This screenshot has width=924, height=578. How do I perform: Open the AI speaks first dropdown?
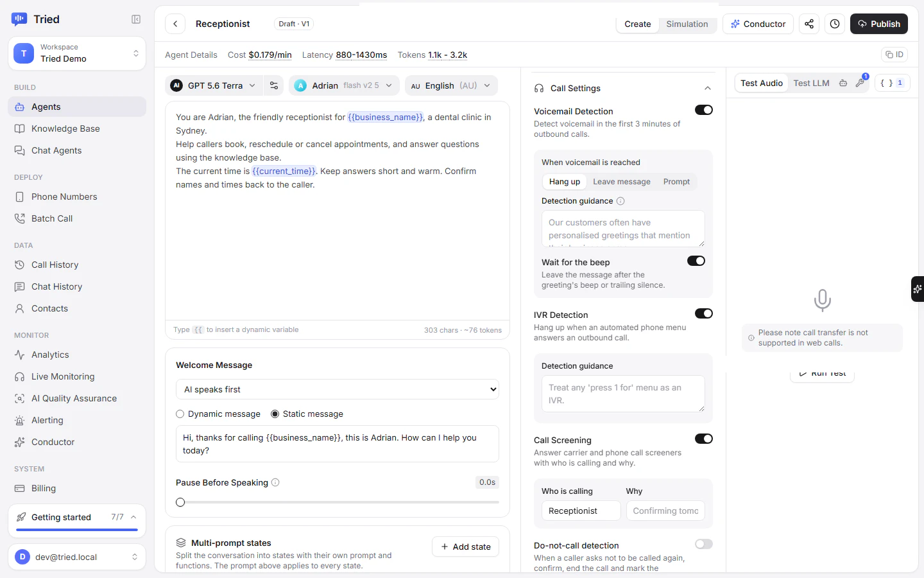(338, 389)
